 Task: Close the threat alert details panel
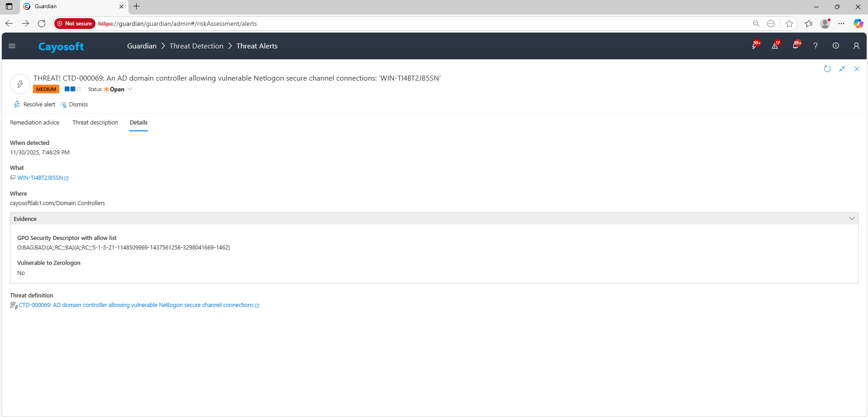click(x=857, y=69)
